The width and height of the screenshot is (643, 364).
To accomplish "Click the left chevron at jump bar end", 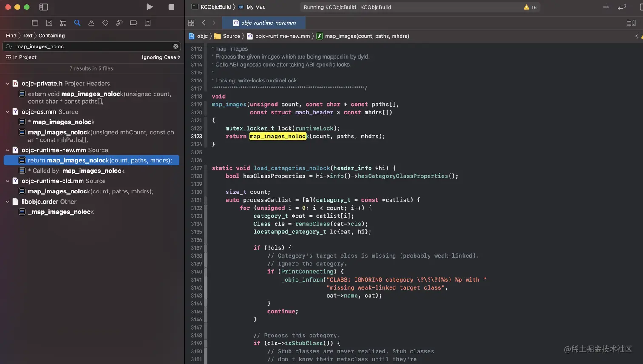I will (x=637, y=36).
